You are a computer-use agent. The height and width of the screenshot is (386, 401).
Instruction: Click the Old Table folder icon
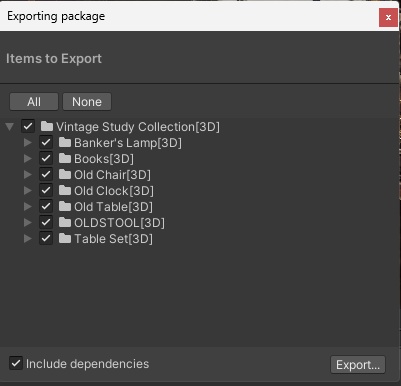click(x=65, y=206)
